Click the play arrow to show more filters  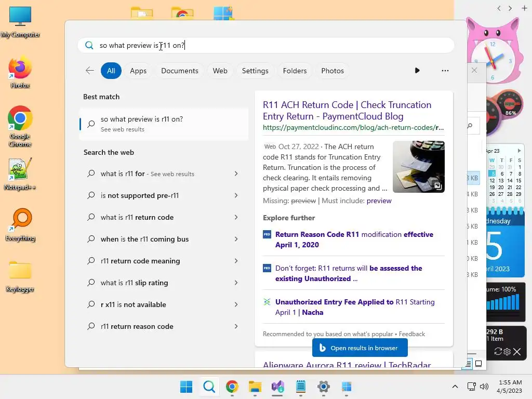click(x=417, y=71)
